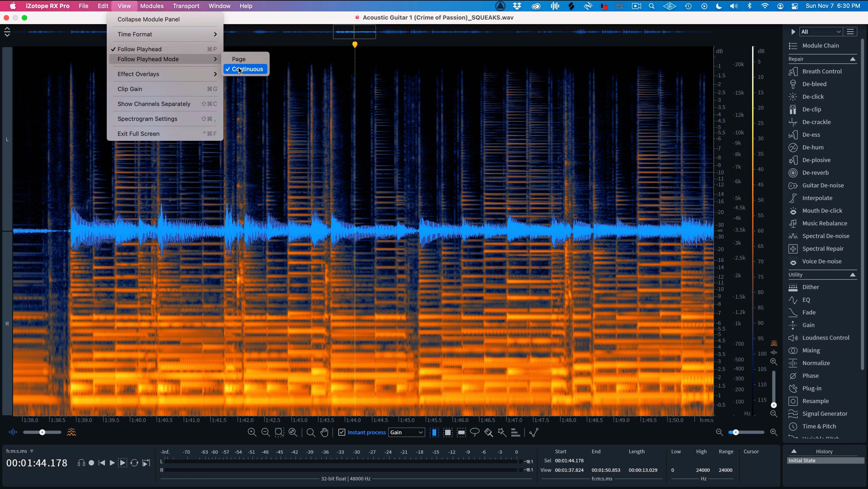
Task: Select the Time & Pitch utility
Action: coord(819,426)
